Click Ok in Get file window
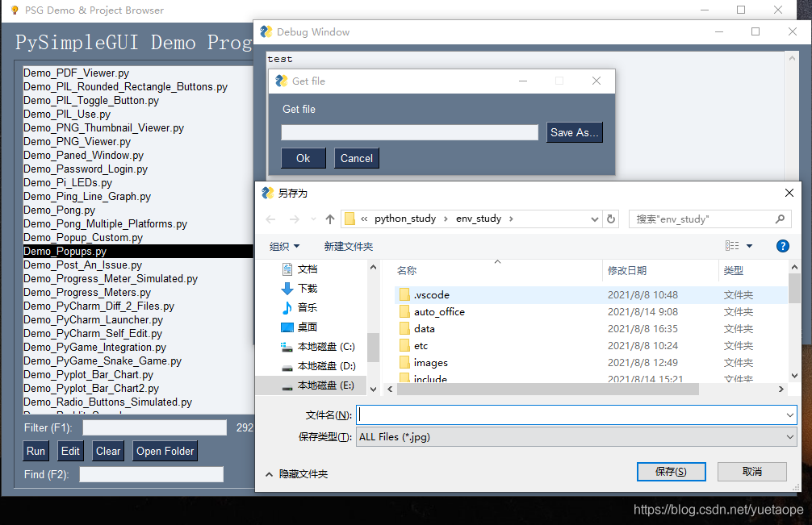This screenshot has width=812, height=525. tap(303, 158)
